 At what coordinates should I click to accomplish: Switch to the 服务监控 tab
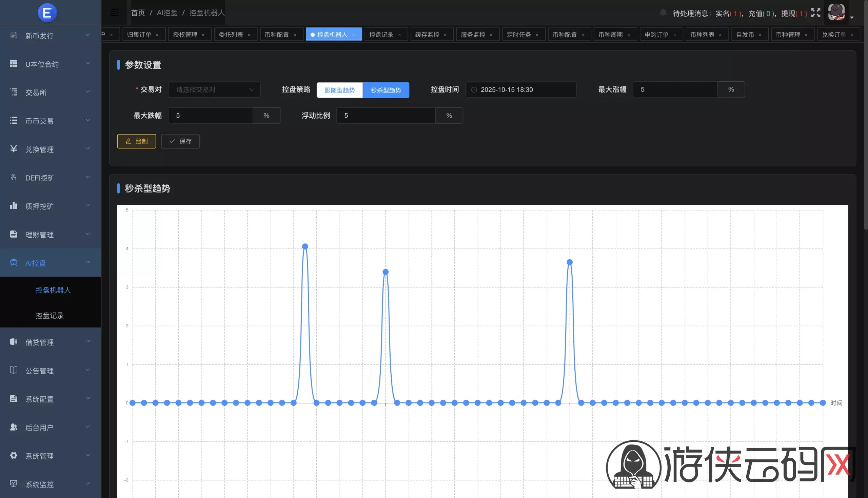(473, 35)
